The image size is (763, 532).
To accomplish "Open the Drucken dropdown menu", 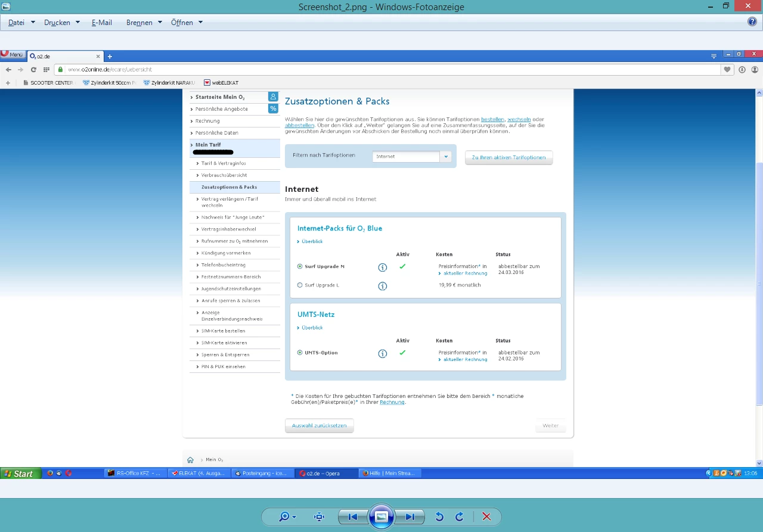I will [62, 23].
